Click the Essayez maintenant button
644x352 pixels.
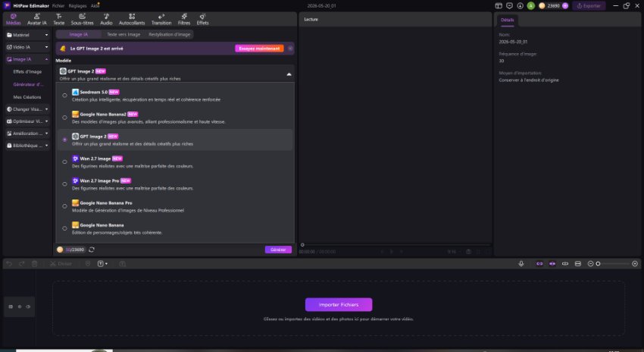[x=259, y=49]
